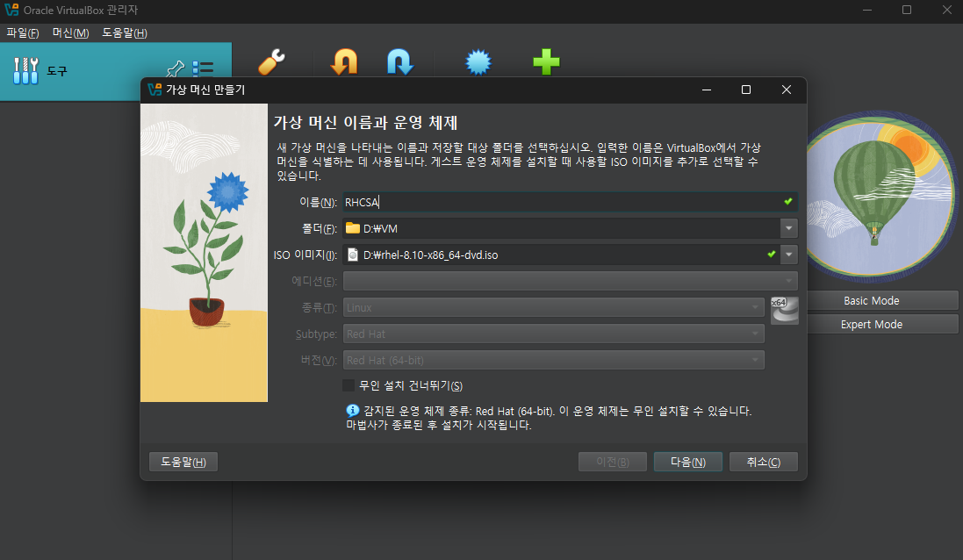Click the folder icon in the folder field

click(353, 228)
